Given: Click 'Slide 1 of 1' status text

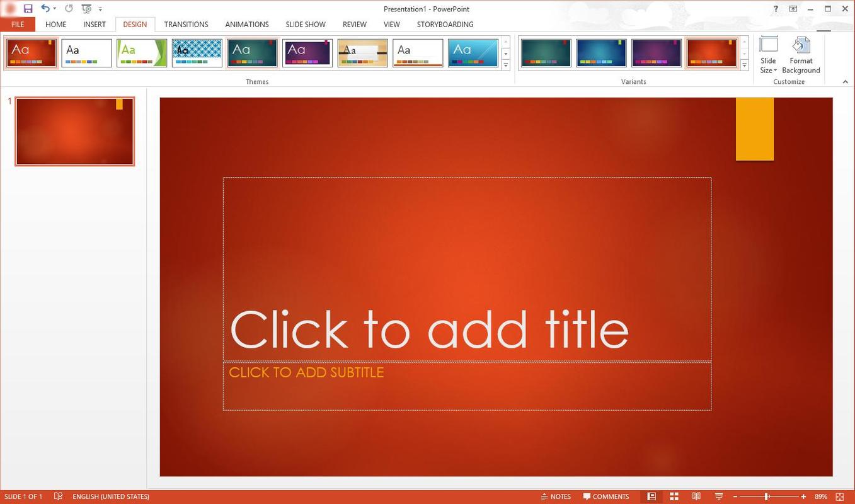Looking at the screenshot, I should tap(23, 496).
